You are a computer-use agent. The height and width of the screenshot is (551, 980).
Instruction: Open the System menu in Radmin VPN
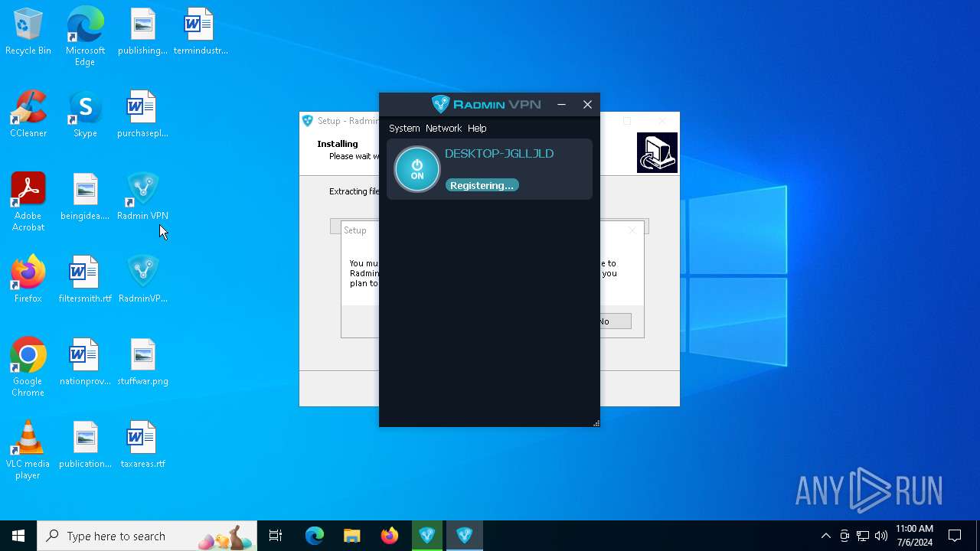[404, 128]
